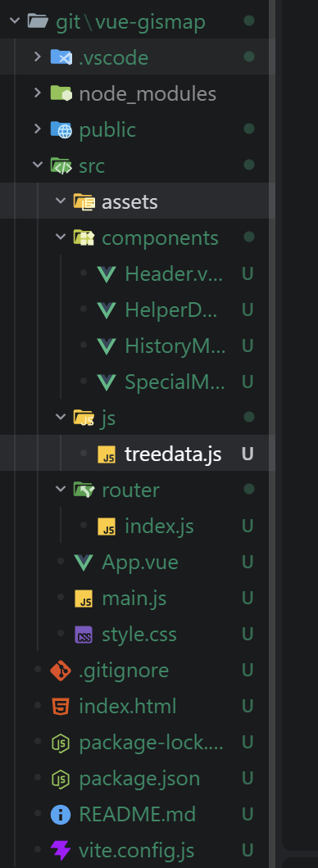
Task: Click the lightning icon for vite.config.js
Action: coord(61,850)
